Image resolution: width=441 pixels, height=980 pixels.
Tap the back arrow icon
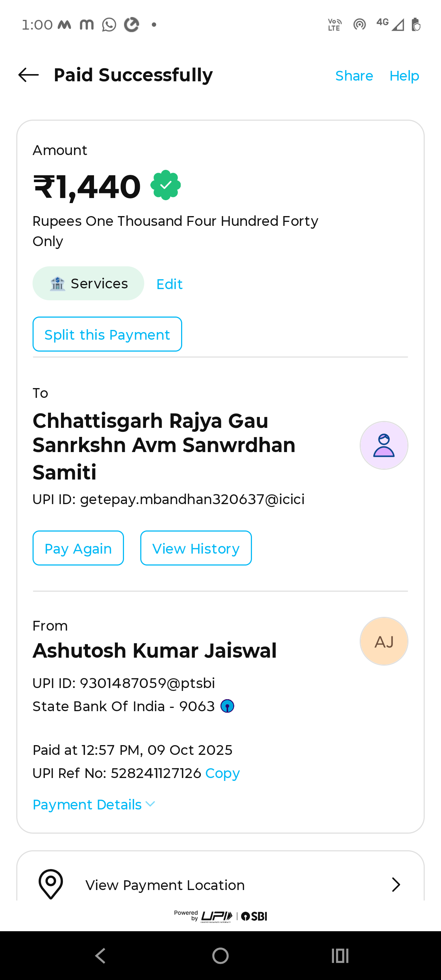29,75
